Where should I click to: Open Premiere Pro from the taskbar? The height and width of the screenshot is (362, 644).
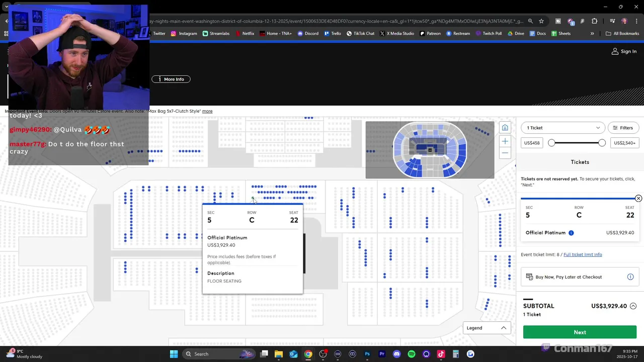[x=382, y=354]
